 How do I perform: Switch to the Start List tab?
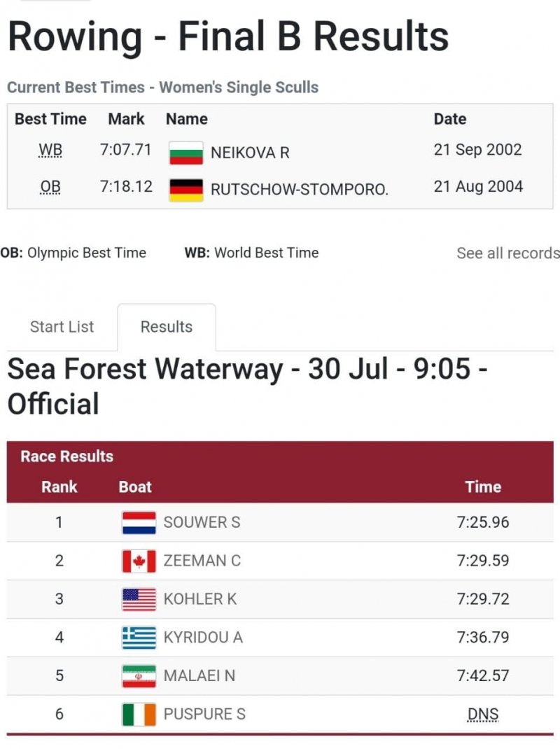pos(62,327)
